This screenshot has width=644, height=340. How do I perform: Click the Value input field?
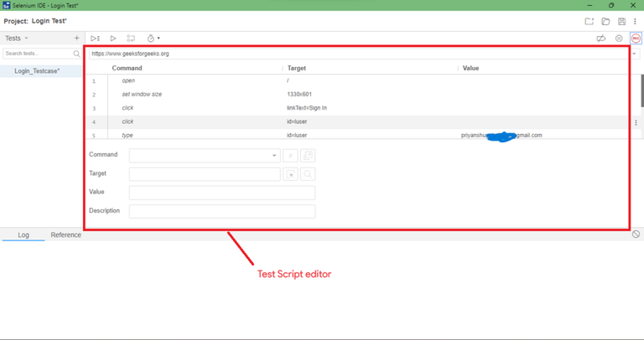(x=222, y=193)
